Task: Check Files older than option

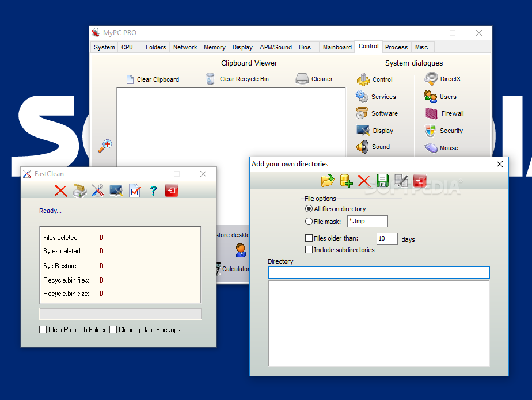Action: coord(309,238)
